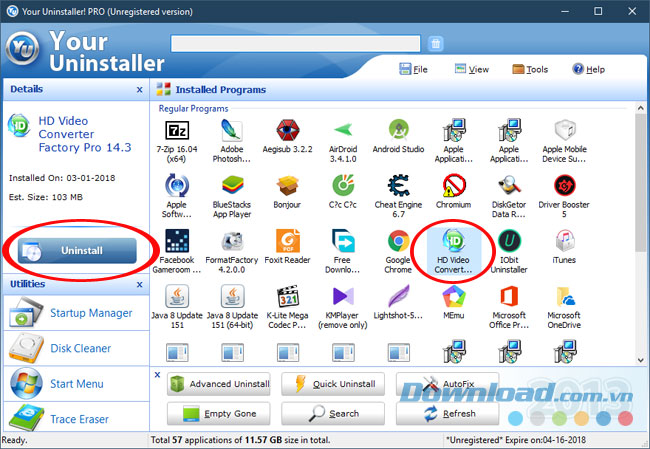Click the blue Uninstall button
The height and width of the screenshot is (449, 650).
77,250
